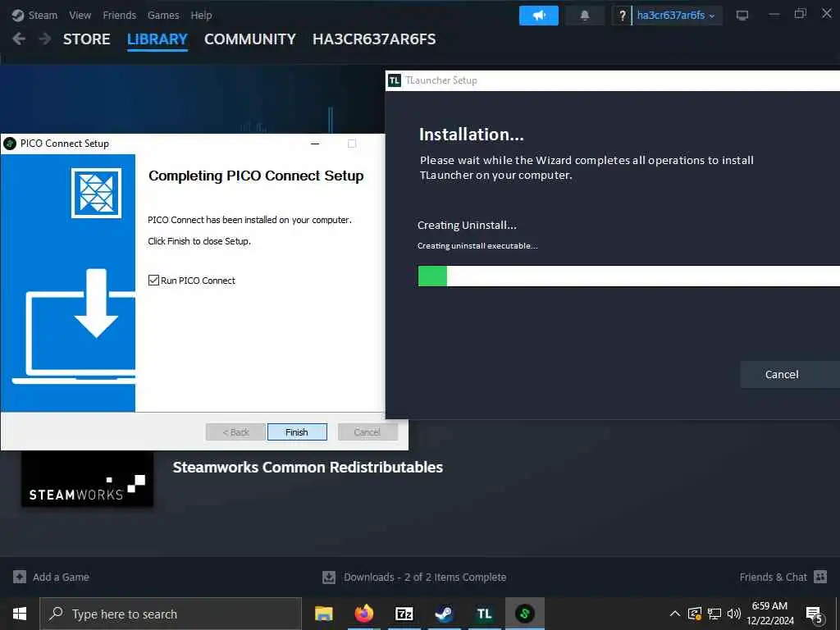Click Add a Game
This screenshot has height=630, width=840.
tap(61, 577)
